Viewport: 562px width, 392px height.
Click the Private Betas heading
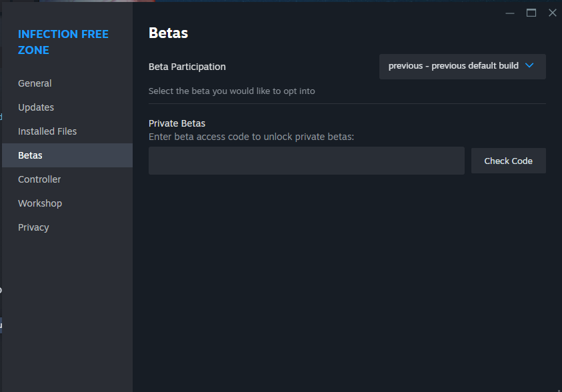click(177, 123)
